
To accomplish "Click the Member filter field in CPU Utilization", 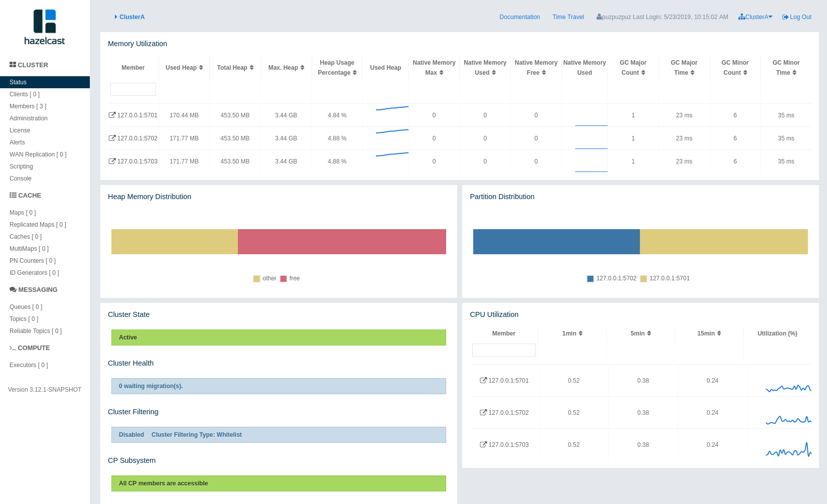I will point(504,350).
